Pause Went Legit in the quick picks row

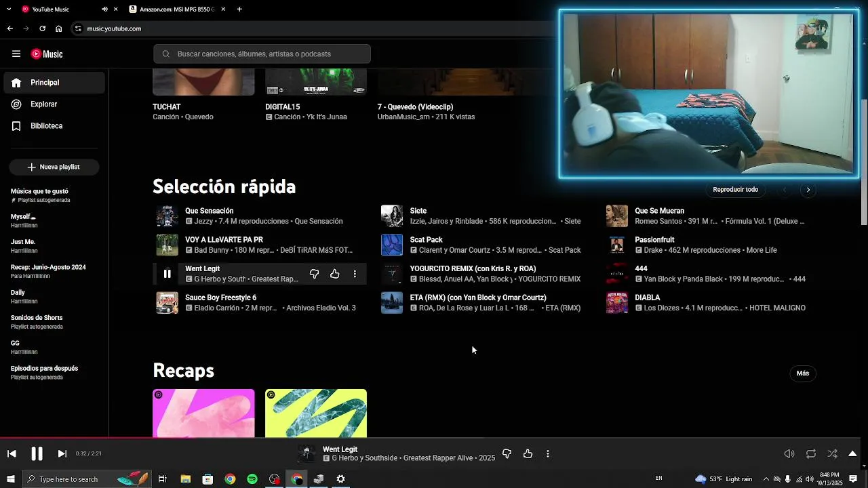tap(167, 274)
